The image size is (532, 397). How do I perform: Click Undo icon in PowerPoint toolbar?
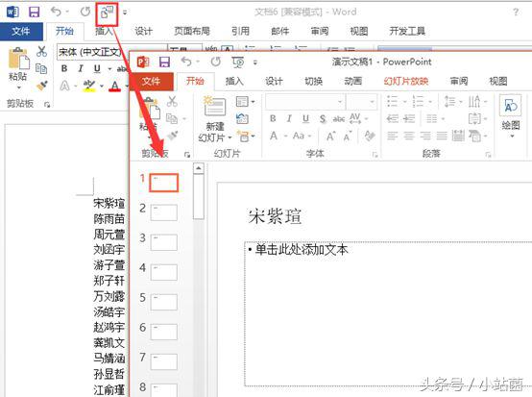[x=186, y=62]
